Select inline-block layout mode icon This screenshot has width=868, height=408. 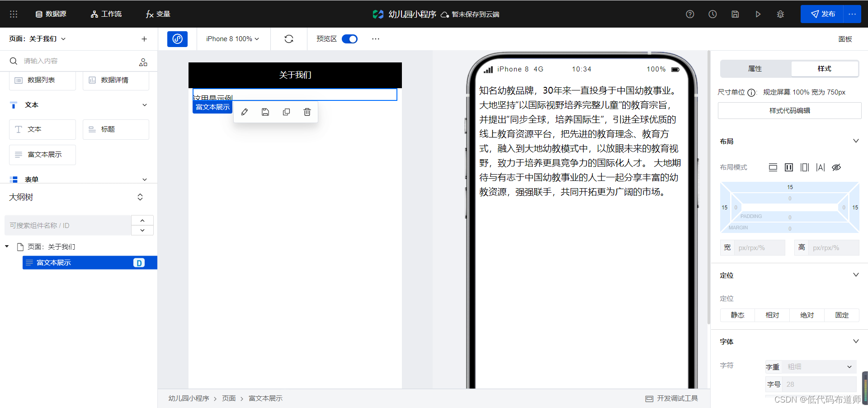pyautogui.click(x=805, y=167)
